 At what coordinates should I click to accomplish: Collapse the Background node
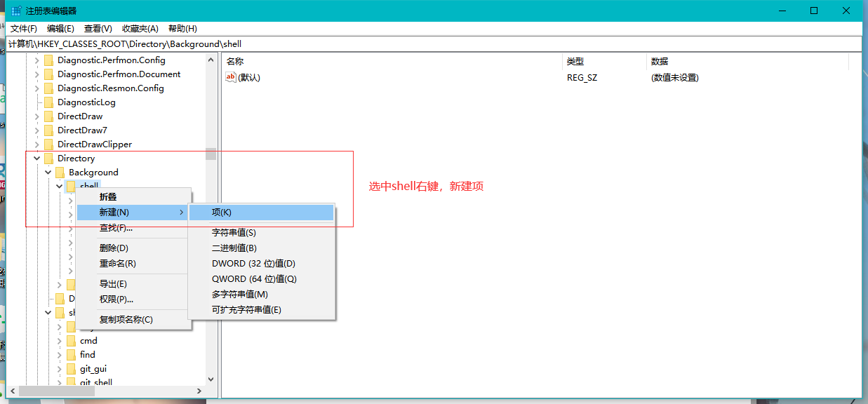point(48,173)
